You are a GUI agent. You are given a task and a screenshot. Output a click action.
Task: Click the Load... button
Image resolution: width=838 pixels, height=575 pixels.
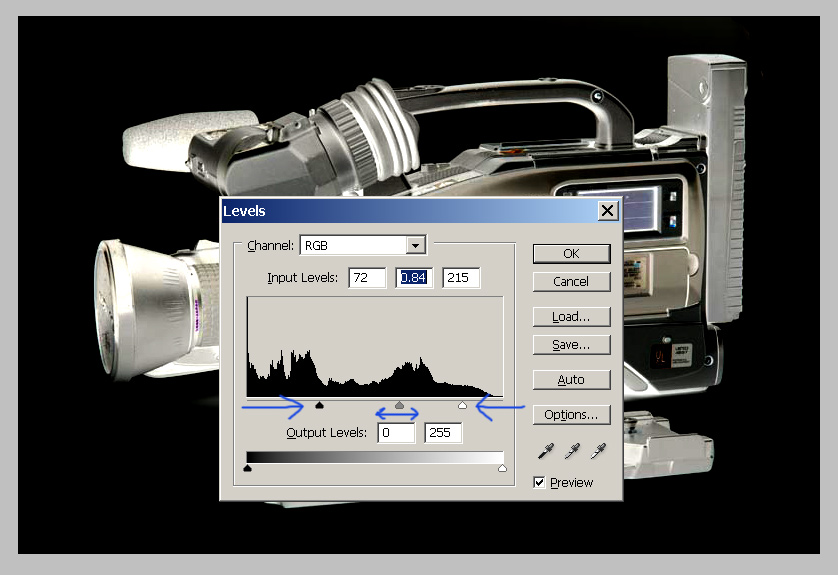tap(571, 317)
